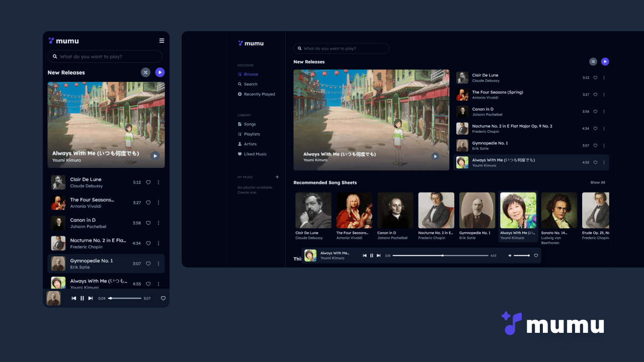The width and height of the screenshot is (644, 362).
Task: Skip to next track in mobile player
Action: click(x=91, y=298)
